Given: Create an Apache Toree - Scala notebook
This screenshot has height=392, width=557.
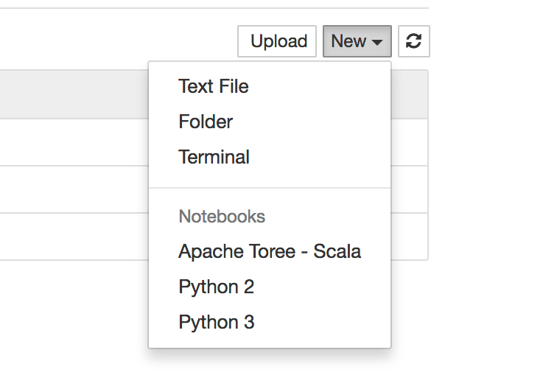Looking at the screenshot, I should pyautogui.click(x=270, y=251).
